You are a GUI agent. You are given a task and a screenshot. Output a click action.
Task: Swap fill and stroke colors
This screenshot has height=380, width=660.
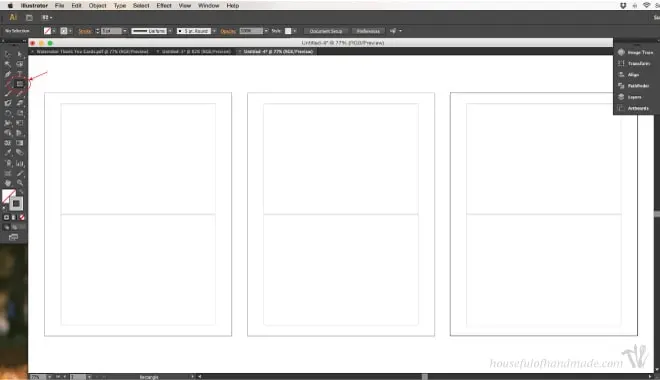tap(21, 192)
